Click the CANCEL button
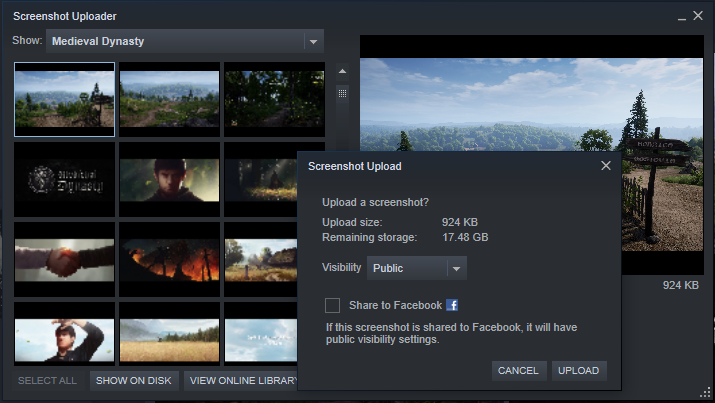 [x=518, y=371]
